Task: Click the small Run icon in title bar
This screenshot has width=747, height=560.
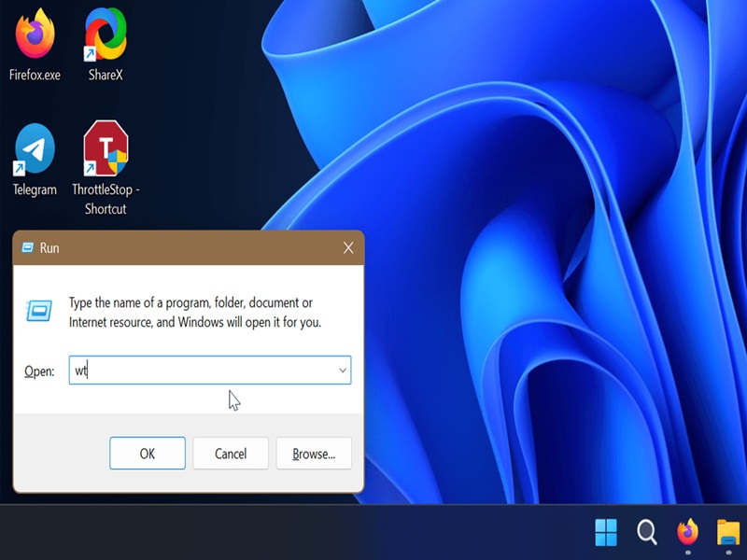Action: (28, 247)
